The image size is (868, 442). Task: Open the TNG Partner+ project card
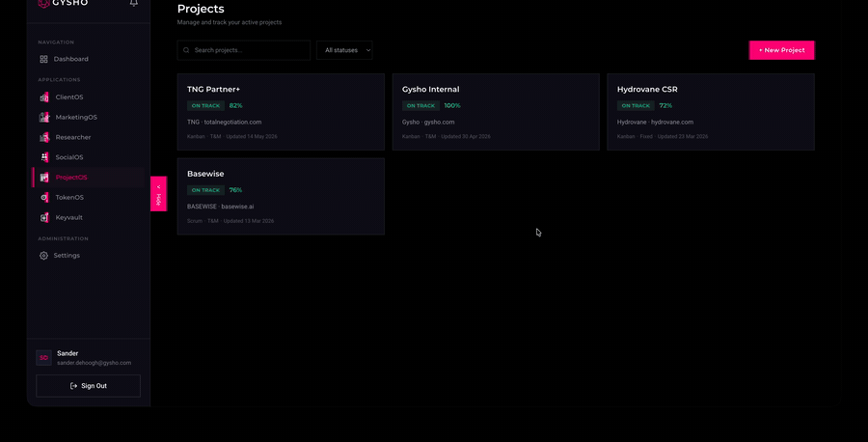click(281, 112)
